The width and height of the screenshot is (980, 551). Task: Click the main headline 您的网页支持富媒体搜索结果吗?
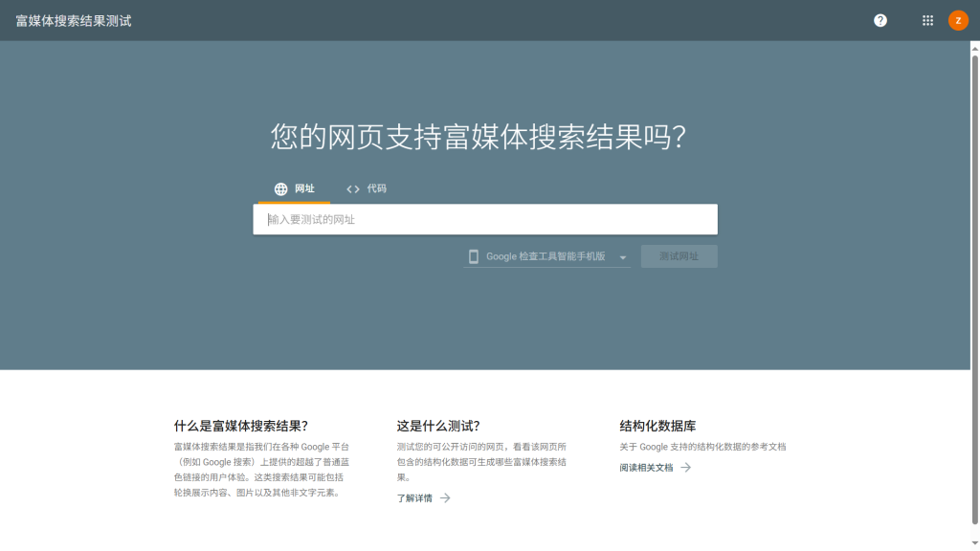479,137
